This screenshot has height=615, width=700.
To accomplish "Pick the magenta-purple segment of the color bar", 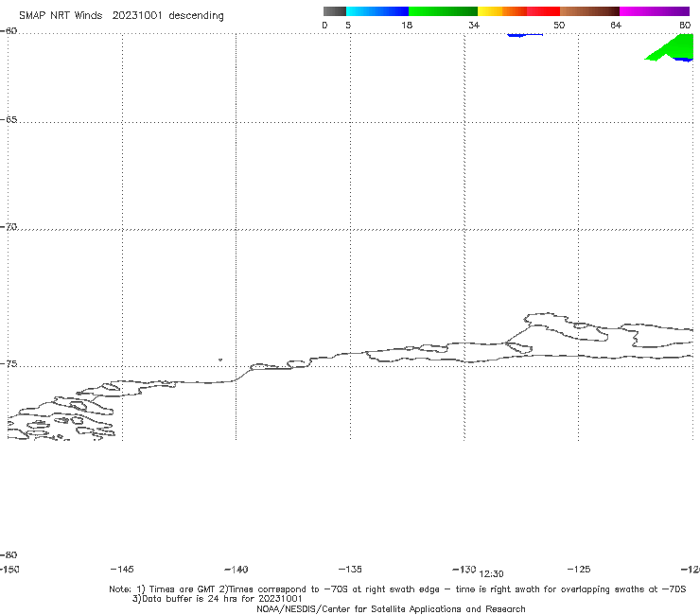I will [655, 11].
